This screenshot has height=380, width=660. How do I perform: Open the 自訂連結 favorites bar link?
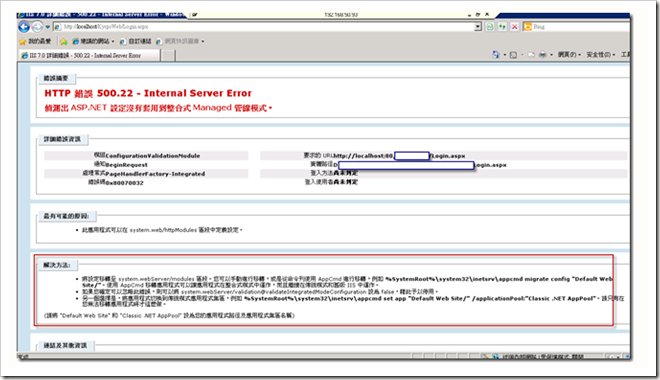135,41
